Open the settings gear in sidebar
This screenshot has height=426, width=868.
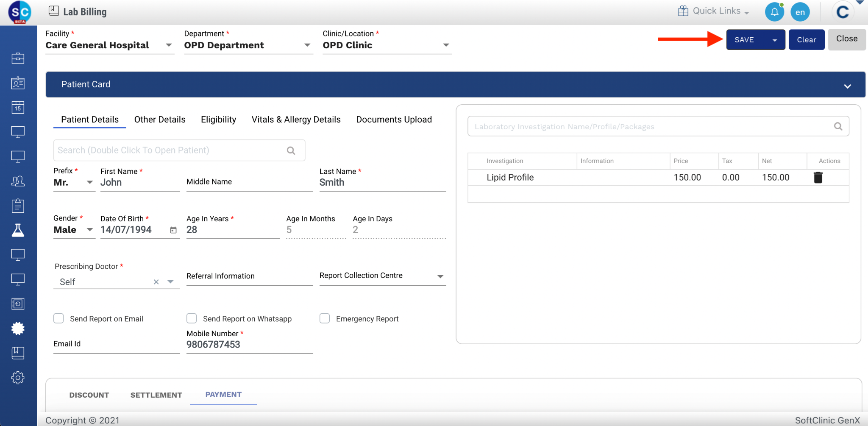click(18, 378)
